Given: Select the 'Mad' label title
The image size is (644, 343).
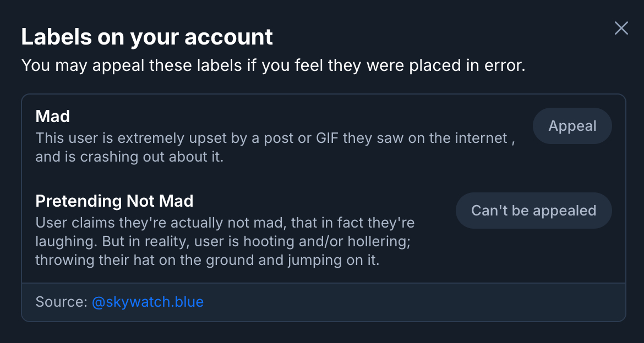Looking at the screenshot, I should pyautogui.click(x=52, y=116).
